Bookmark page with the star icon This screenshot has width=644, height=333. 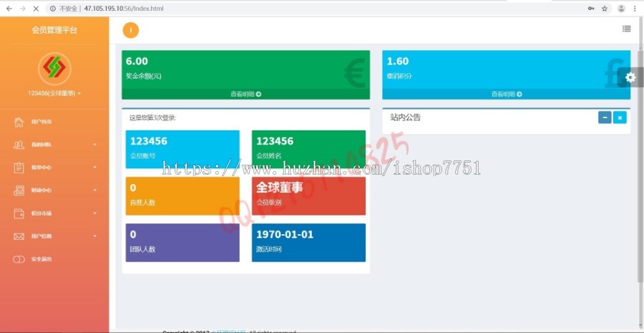click(605, 8)
